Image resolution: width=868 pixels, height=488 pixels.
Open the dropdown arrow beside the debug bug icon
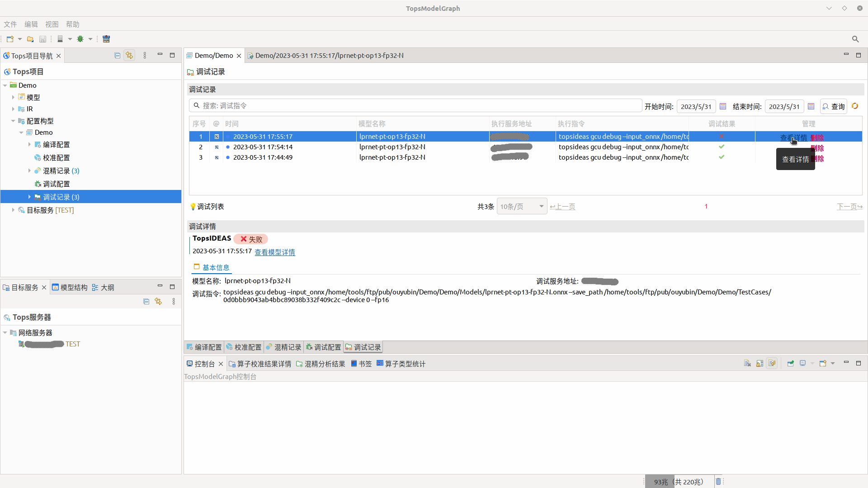point(90,39)
